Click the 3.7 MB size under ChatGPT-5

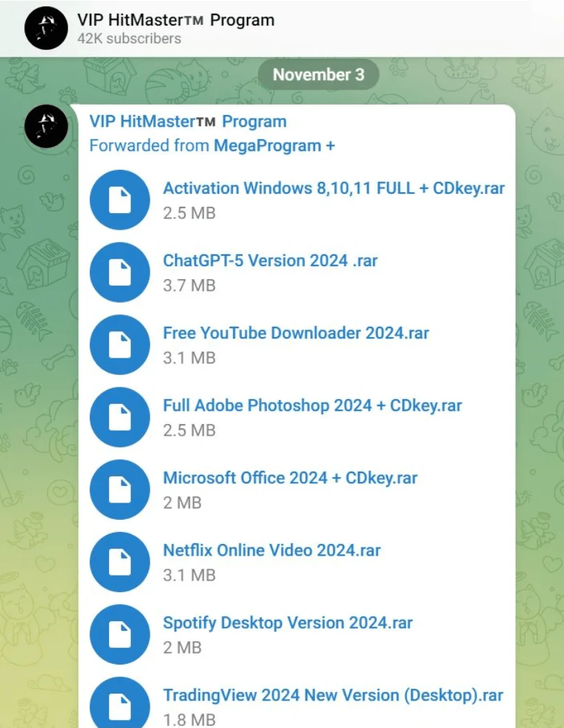coord(190,285)
